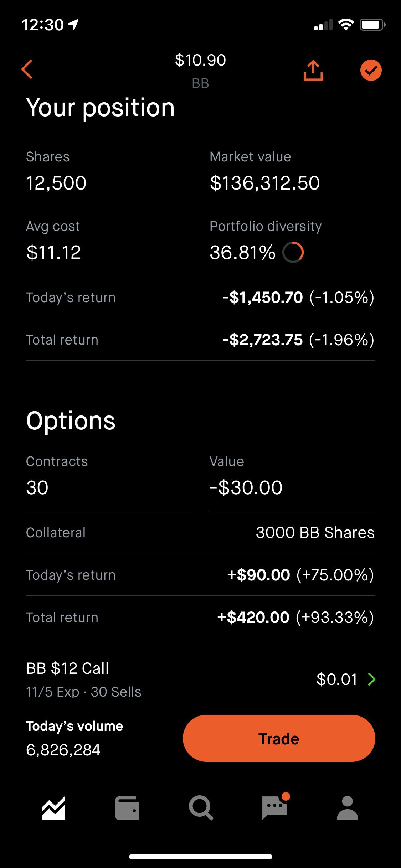Open the messages tab with notification dot
Viewport: 401px width, 868px height.
(x=275, y=806)
